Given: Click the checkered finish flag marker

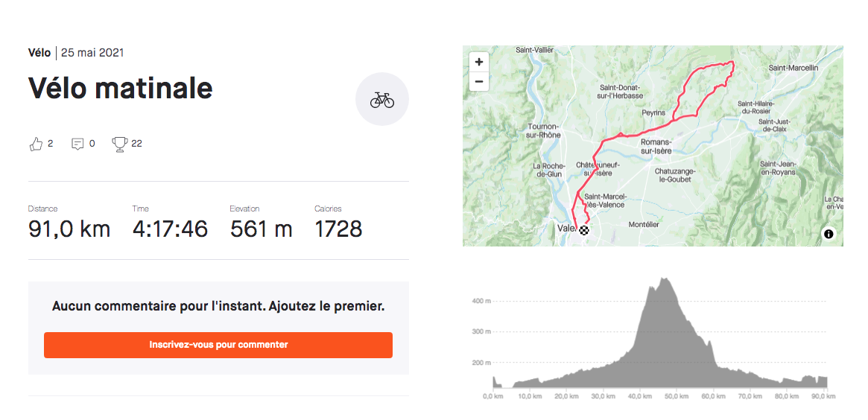Looking at the screenshot, I should tap(583, 231).
